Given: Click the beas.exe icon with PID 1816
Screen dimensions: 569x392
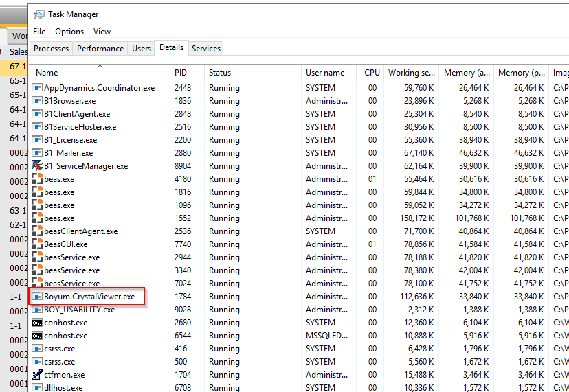Looking at the screenshot, I should coord(37,192).
